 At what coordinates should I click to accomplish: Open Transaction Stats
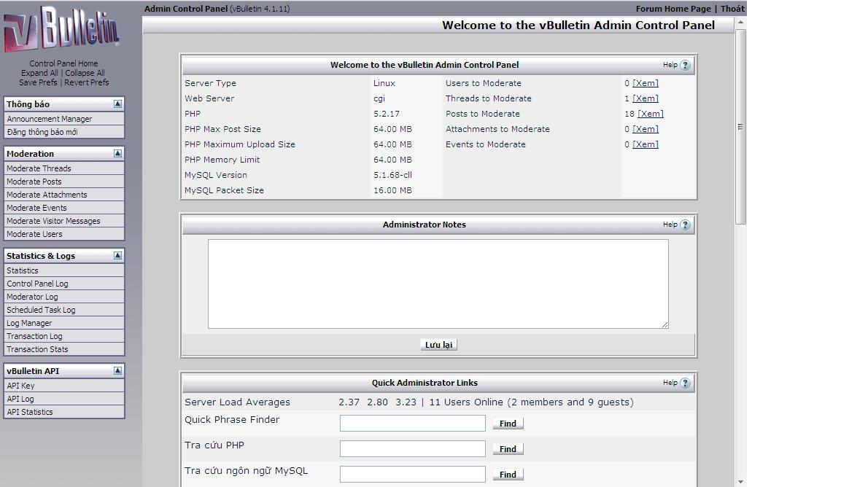click(63, 349)
